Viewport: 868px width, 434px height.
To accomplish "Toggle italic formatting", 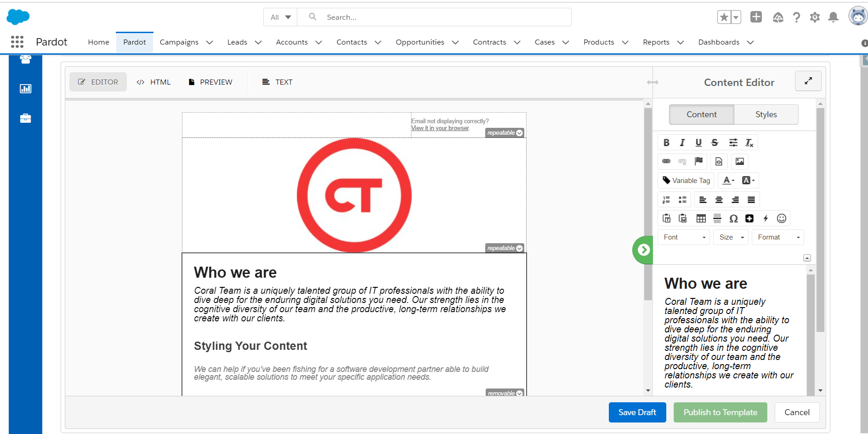I will [x=682, y=143].
